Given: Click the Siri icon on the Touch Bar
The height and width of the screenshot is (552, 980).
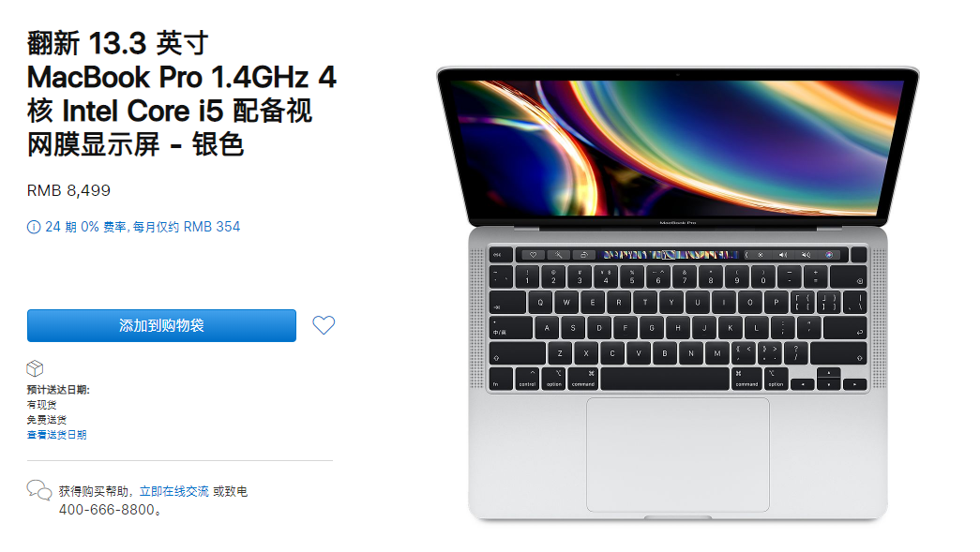Looking at the screenshot, I should 829,255.
